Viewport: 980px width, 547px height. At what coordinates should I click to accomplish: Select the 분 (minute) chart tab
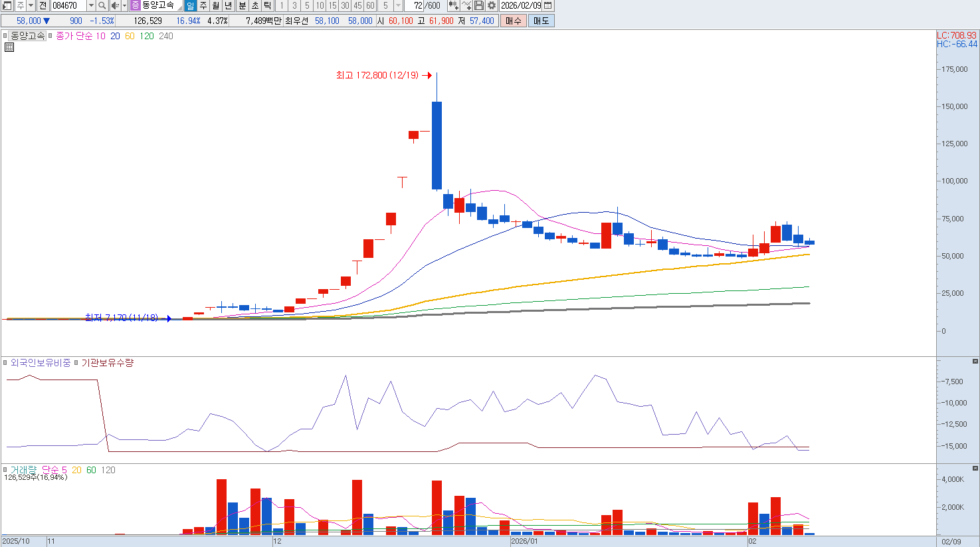pyautogui.click(x=242, y=5)
